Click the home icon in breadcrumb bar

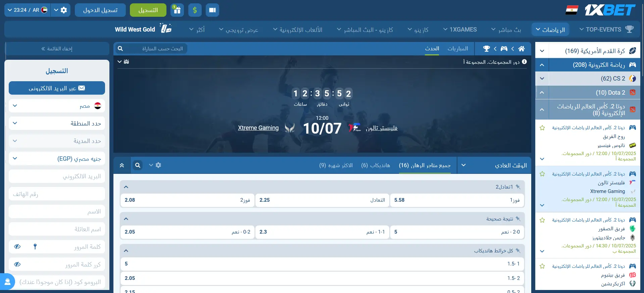point(521,49)
